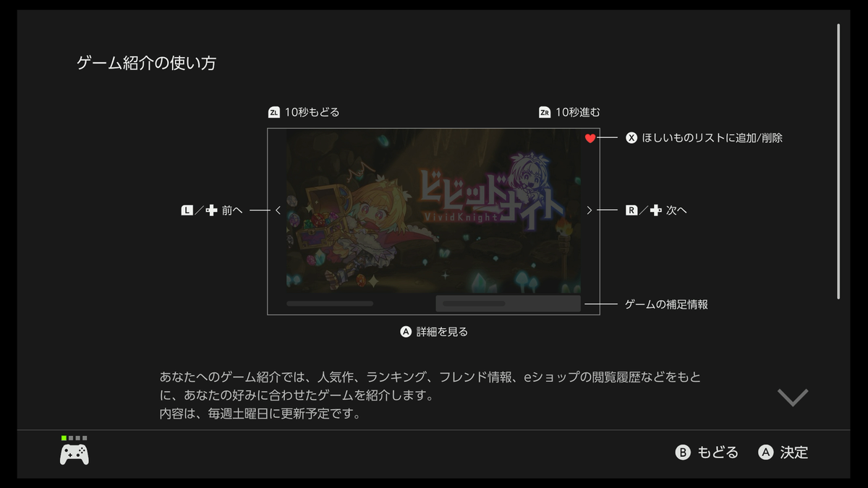Click the plus pad icon beside 前へ
The image size is (868, 488).
[211, 210]
